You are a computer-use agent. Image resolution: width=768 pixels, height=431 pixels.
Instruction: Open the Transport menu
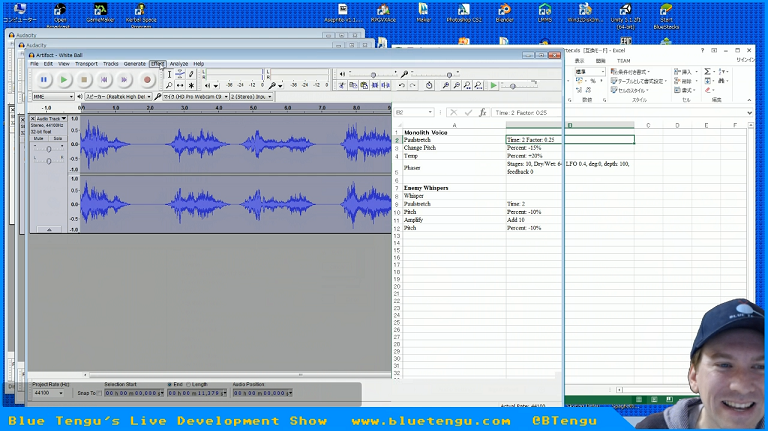coord(86,64)
